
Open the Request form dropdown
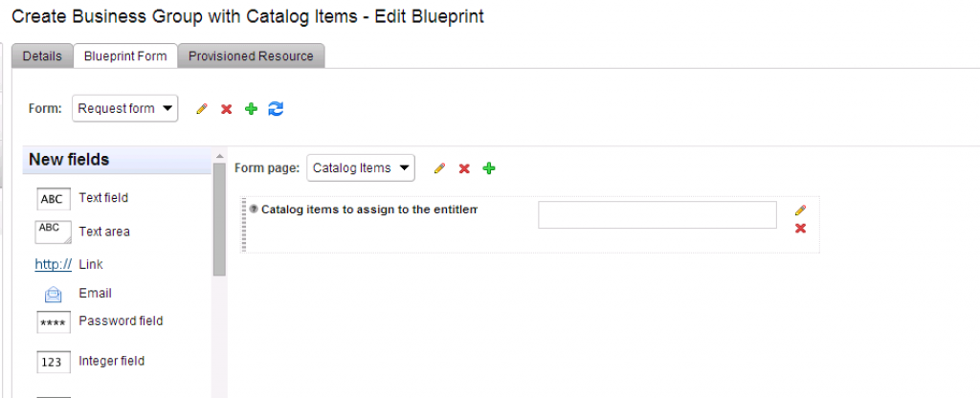[125, 109]
